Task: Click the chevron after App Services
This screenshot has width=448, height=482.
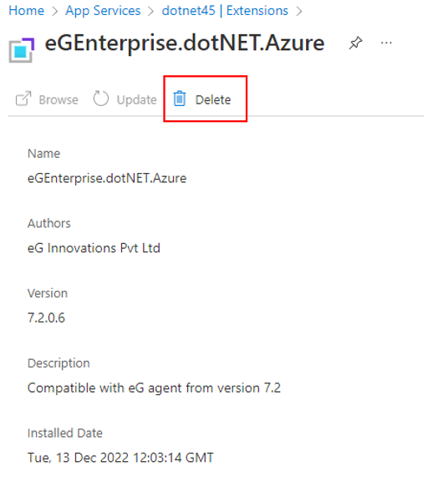Action: (150, 12)
